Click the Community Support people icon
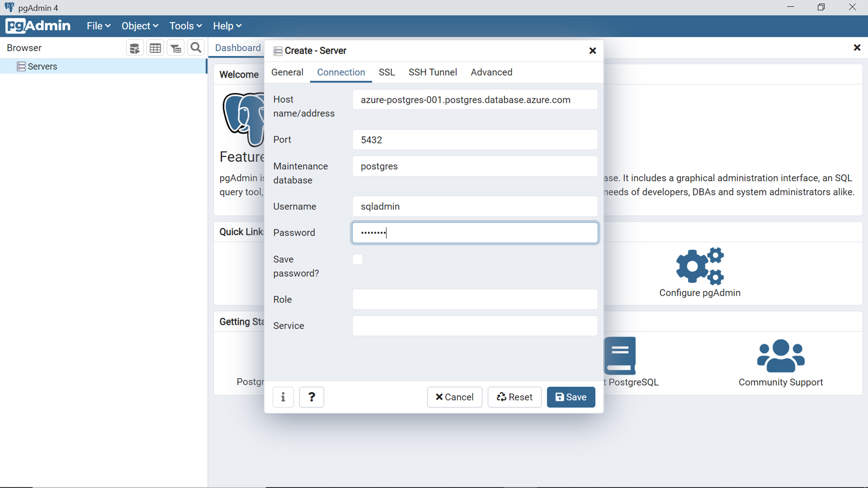Screen dimensions: 868x488 (x=780, y=356)
